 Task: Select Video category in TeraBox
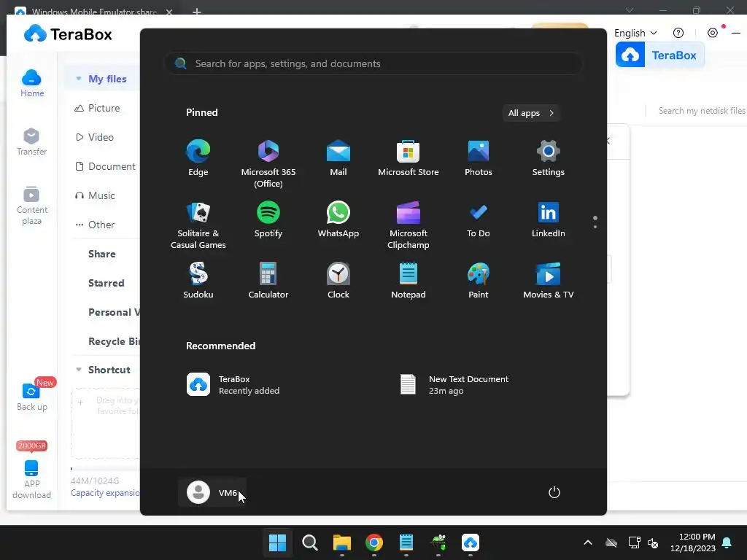point(94,137)
